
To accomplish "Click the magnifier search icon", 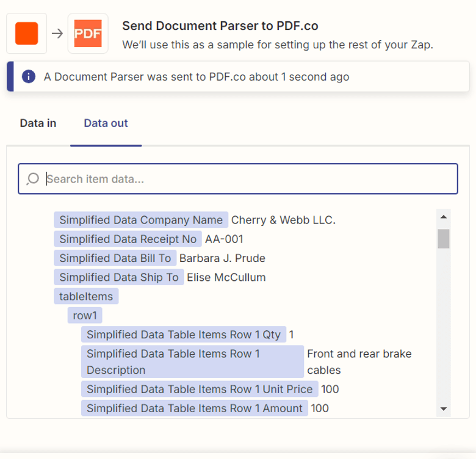I will 33,179.
